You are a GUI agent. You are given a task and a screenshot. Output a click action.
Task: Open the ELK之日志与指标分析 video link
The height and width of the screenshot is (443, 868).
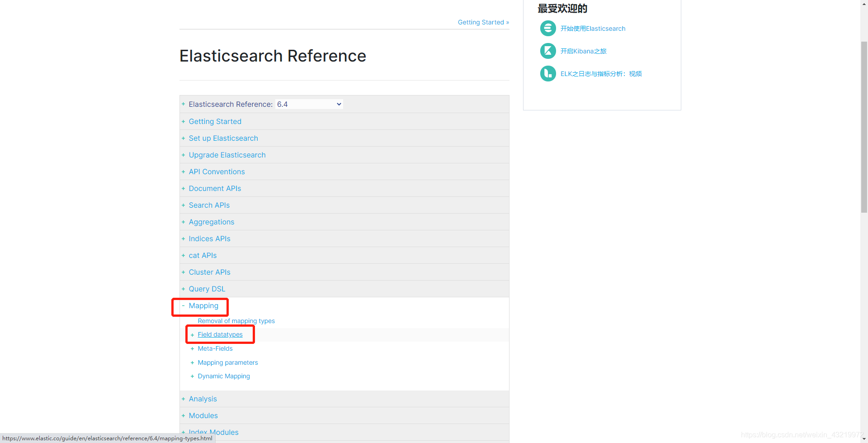[x=601, y=74]
